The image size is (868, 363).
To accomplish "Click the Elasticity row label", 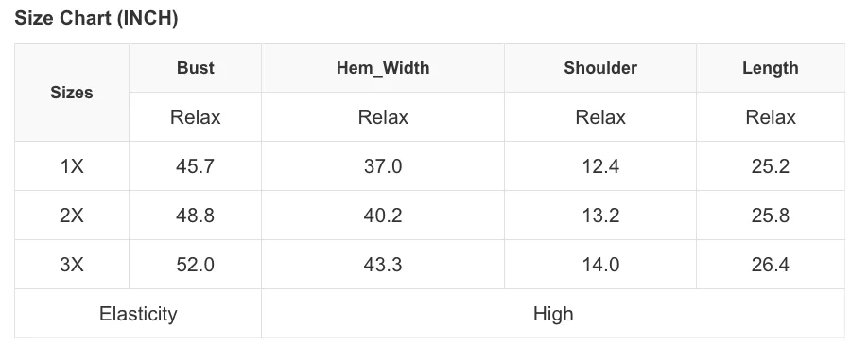I will click(138, 314).
